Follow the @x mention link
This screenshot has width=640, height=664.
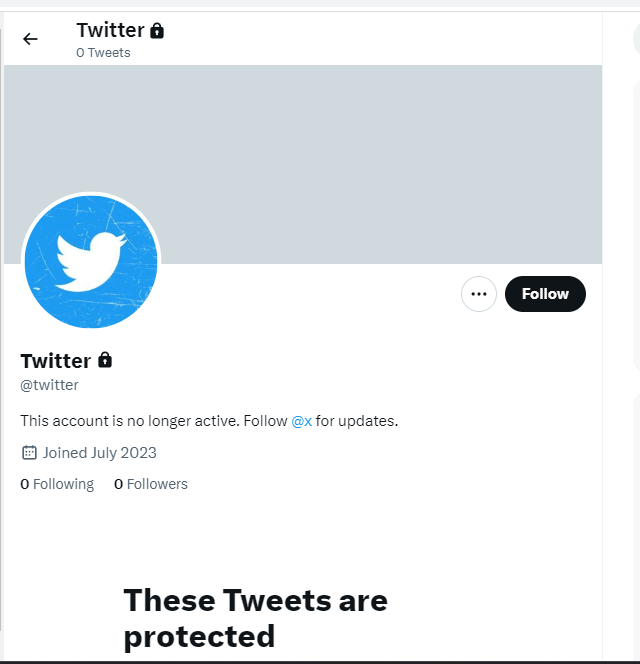(x=302, y=421)
